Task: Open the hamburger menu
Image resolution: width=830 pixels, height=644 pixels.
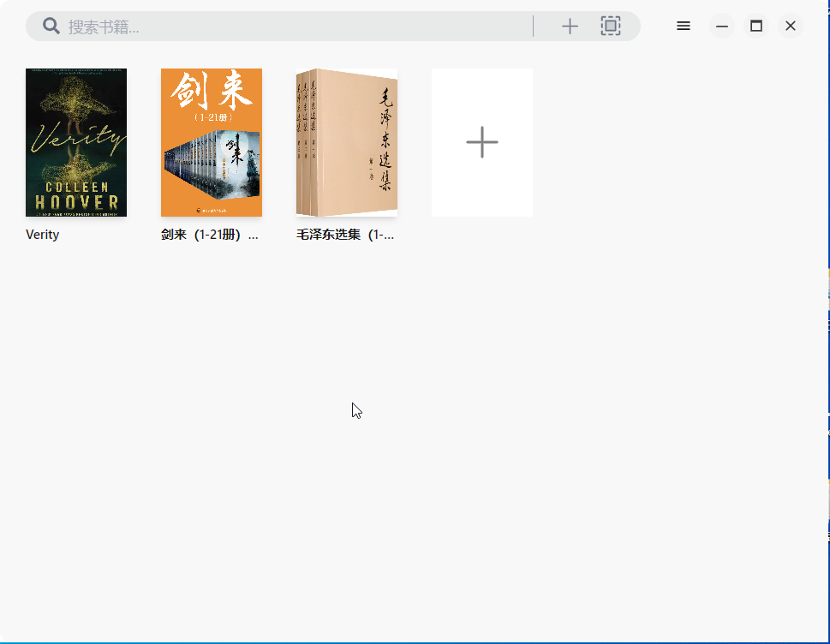Action: (683, 26)
